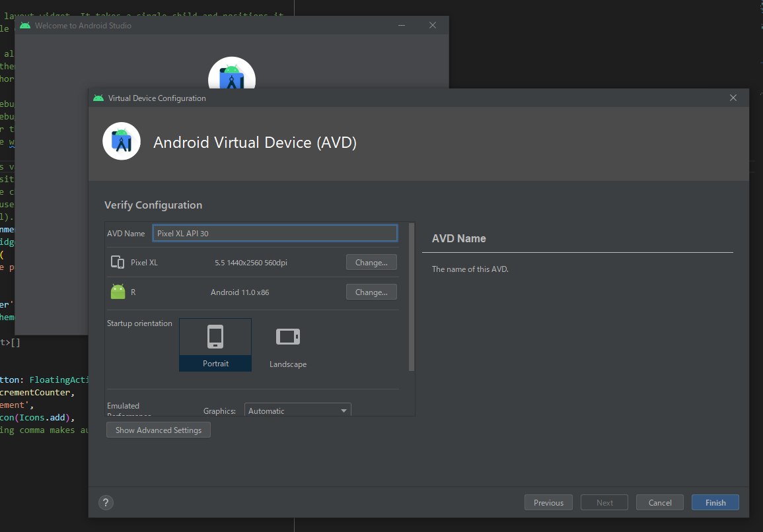Close the Virtual Device Configuration dialog
The height and width of the screenshot is (532, 763).
(733, 98)
